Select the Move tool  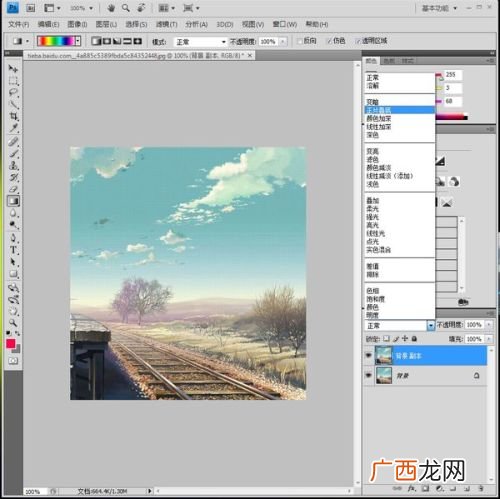(13, 69)
